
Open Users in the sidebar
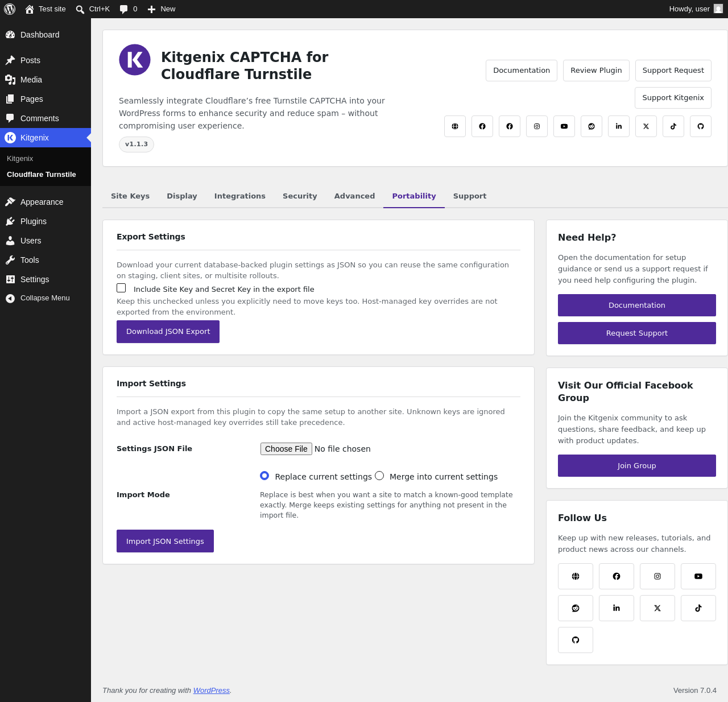[x=45, y=241]
